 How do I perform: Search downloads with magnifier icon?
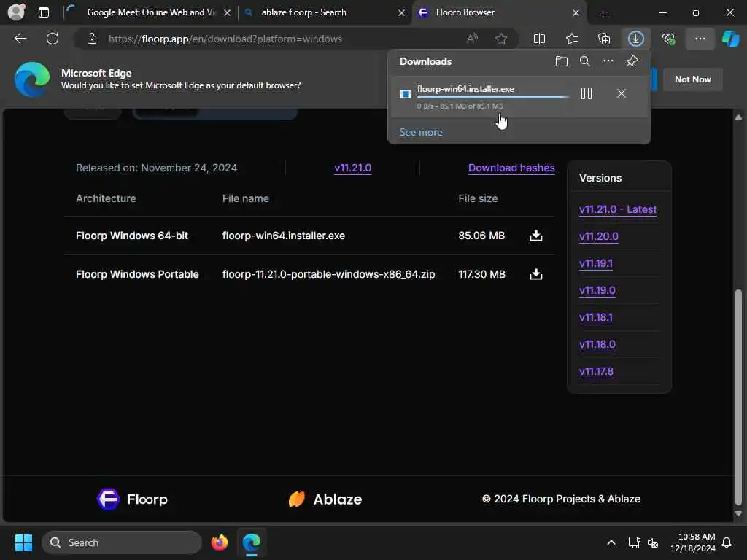pos(585,61)
